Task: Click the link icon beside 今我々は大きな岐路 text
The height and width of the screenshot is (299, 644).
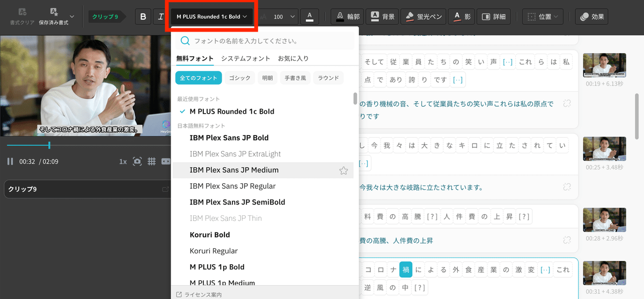Action: pos(567,187)
